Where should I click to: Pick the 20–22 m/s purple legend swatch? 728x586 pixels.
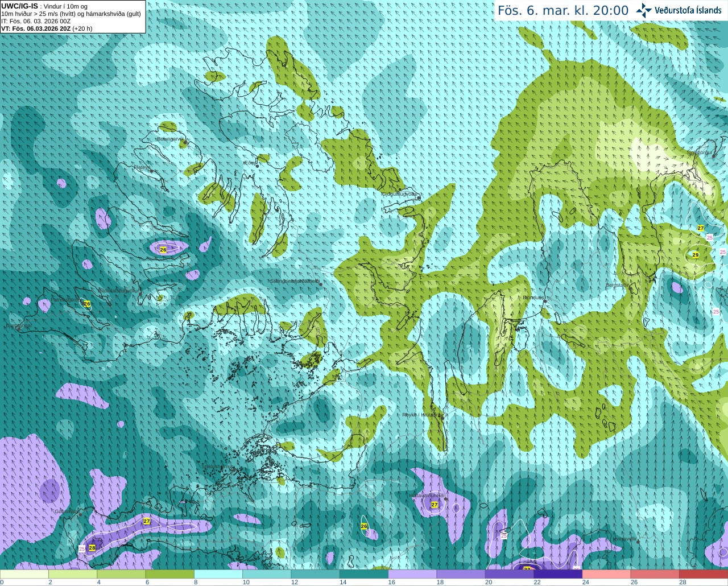point(510,574)
